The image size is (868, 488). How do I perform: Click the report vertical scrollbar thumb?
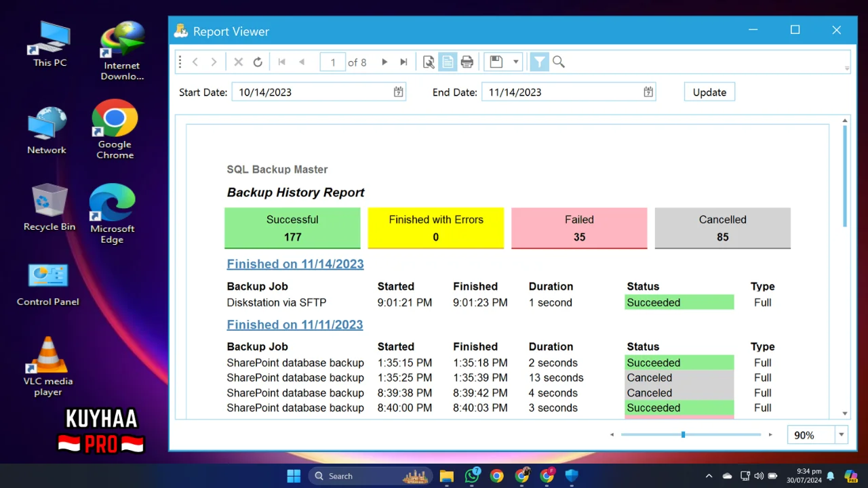tap(845, 176)
